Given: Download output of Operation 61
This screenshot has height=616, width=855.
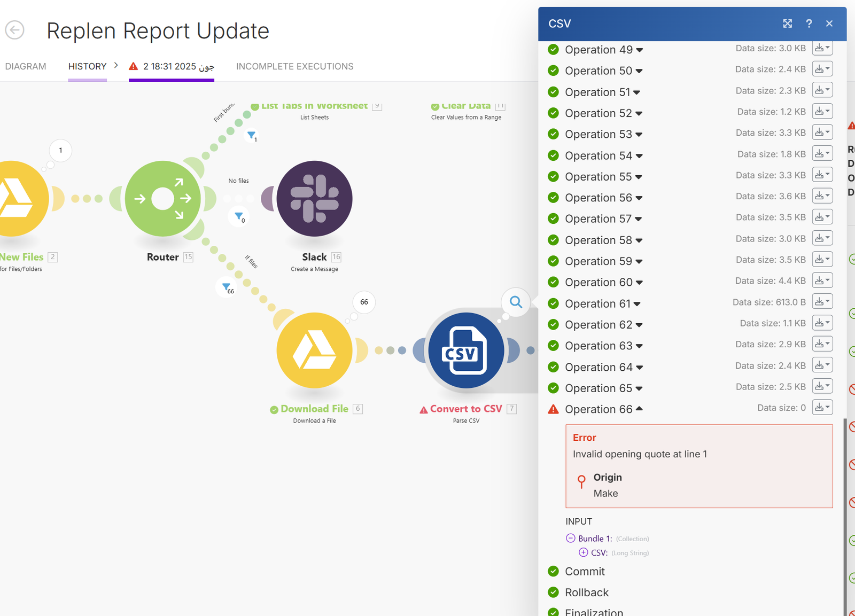Looking at the screenshot, I should [x=822, y=302].
